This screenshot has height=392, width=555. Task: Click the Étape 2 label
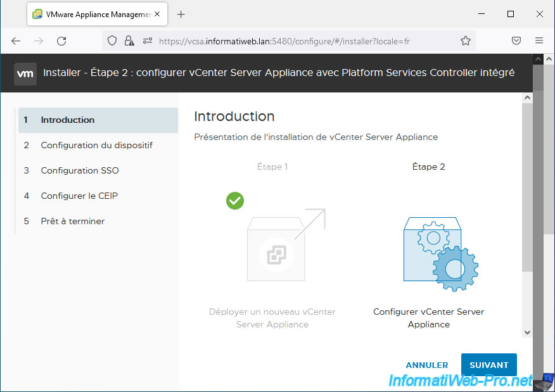coord(428,167)
